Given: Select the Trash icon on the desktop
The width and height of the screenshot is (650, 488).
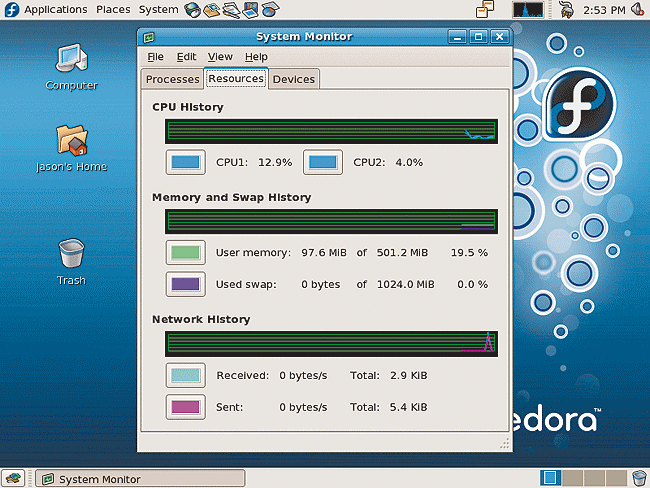Looking at the screenshot, I should point(71,257).
